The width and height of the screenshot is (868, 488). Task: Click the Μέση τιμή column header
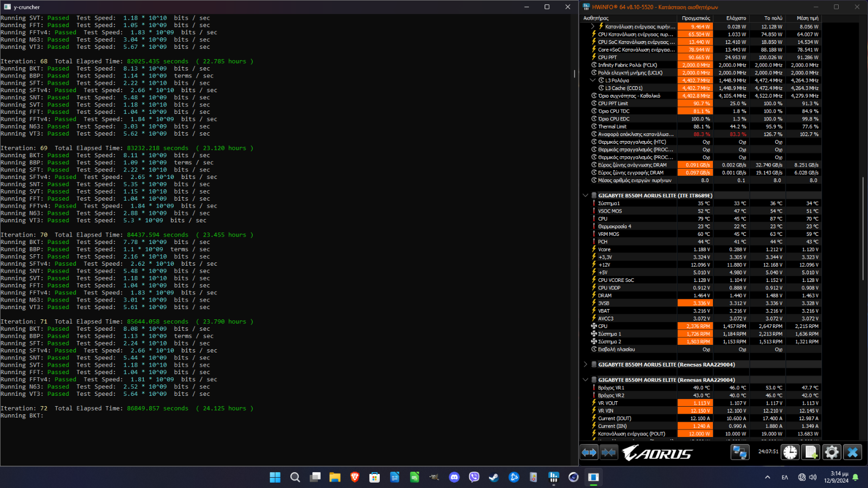(807, 18)
